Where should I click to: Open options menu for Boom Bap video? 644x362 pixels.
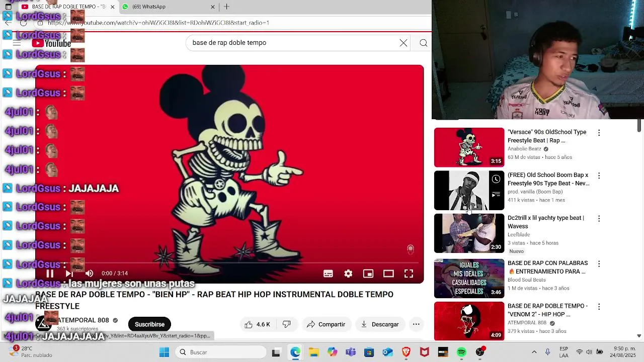(x=599, y=176)
